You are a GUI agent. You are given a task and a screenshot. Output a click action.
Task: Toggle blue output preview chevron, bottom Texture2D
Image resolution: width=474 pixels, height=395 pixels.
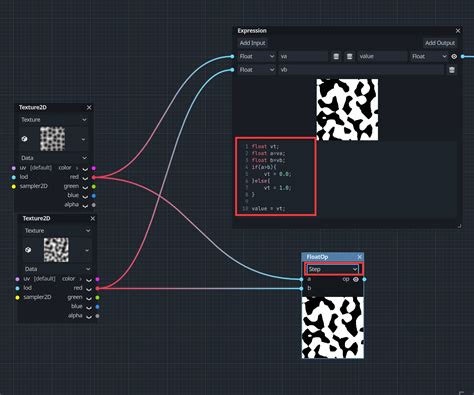pos(89,307)
